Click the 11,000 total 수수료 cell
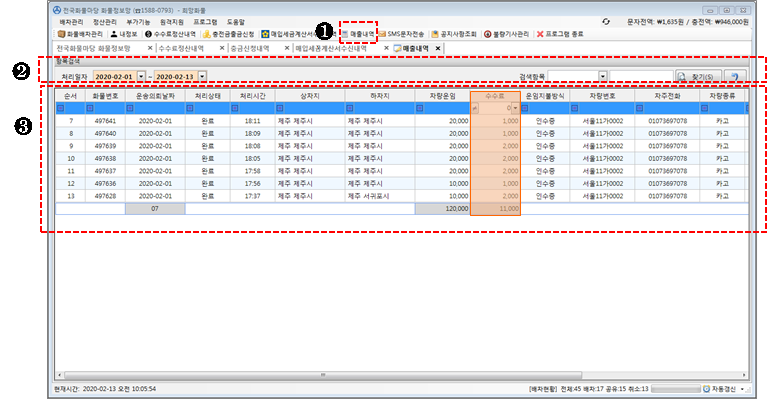The width and height of the screenshot is (767, 399). (x=495, y=209)
